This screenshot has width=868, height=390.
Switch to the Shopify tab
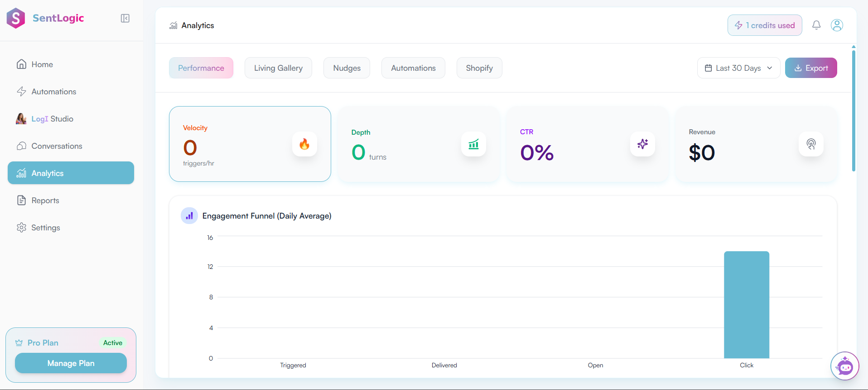click(479, 68)
